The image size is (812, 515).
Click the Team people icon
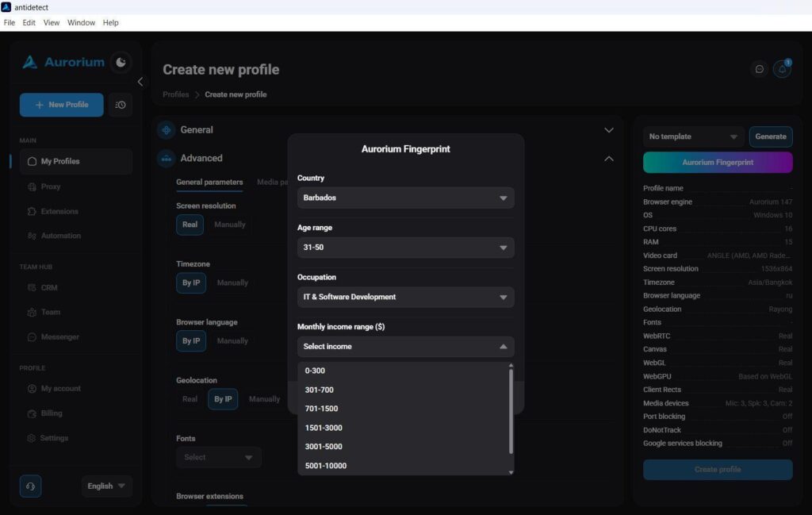point(32,312)
